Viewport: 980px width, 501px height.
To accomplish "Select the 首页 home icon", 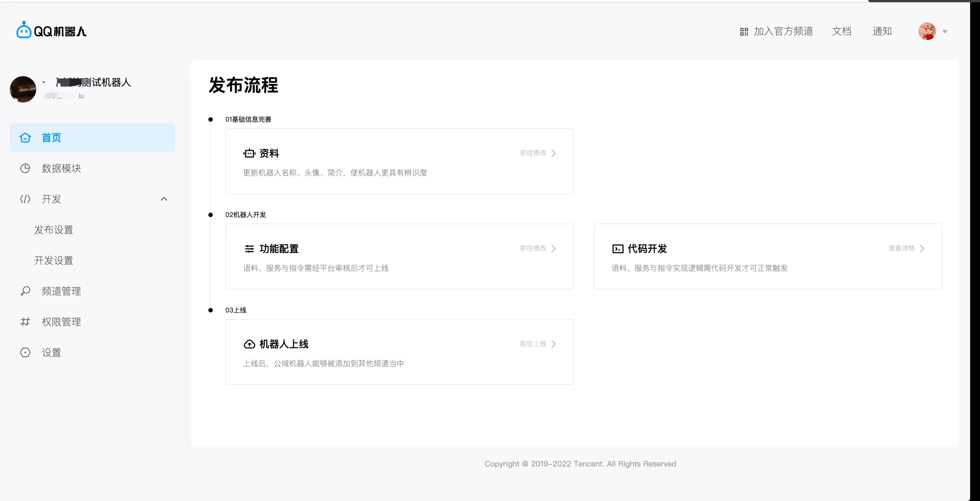I will 25,137.
